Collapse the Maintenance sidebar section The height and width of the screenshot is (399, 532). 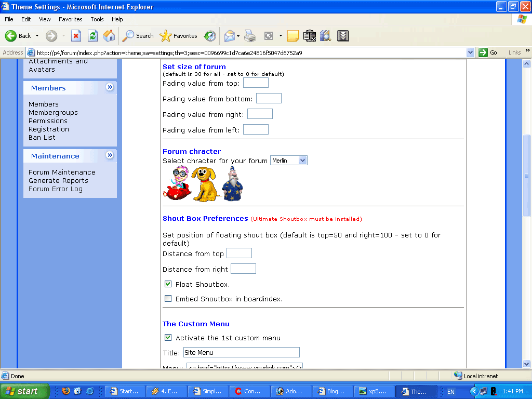coord(110,155)
